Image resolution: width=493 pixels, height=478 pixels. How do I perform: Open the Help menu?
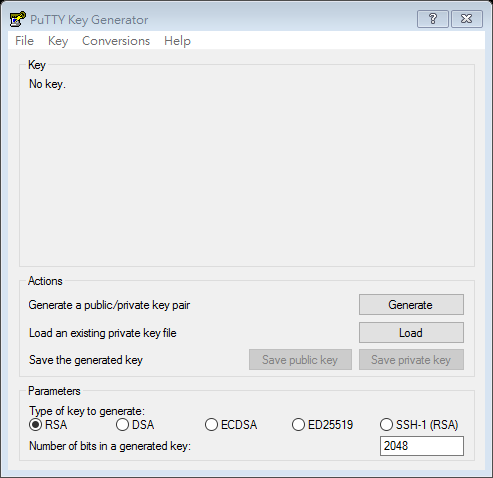click(177, 41)
